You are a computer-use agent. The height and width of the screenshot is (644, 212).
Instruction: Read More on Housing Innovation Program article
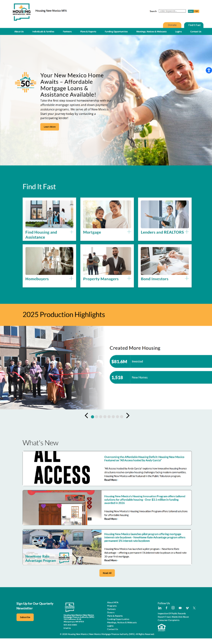pyautogui.click(x=111, y=519)
